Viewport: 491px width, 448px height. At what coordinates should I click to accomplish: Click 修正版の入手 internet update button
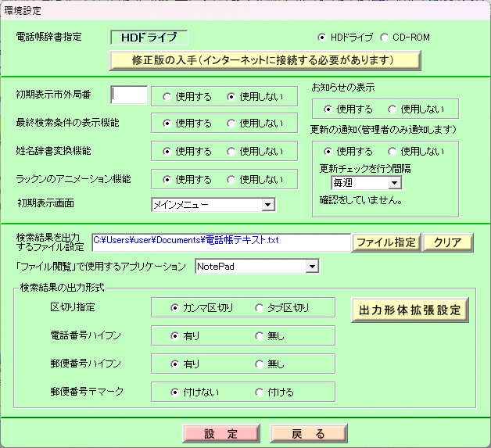click(264, 60)
